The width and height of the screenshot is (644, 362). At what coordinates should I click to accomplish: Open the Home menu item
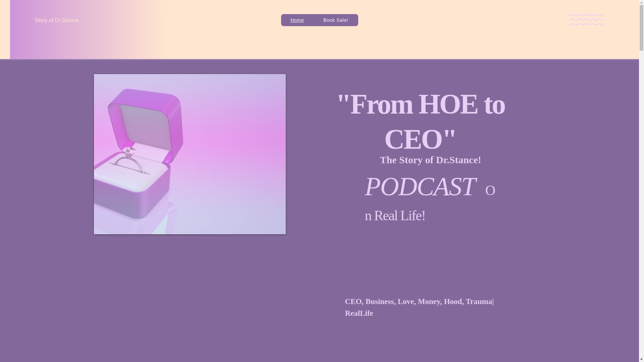click(297, 20)
